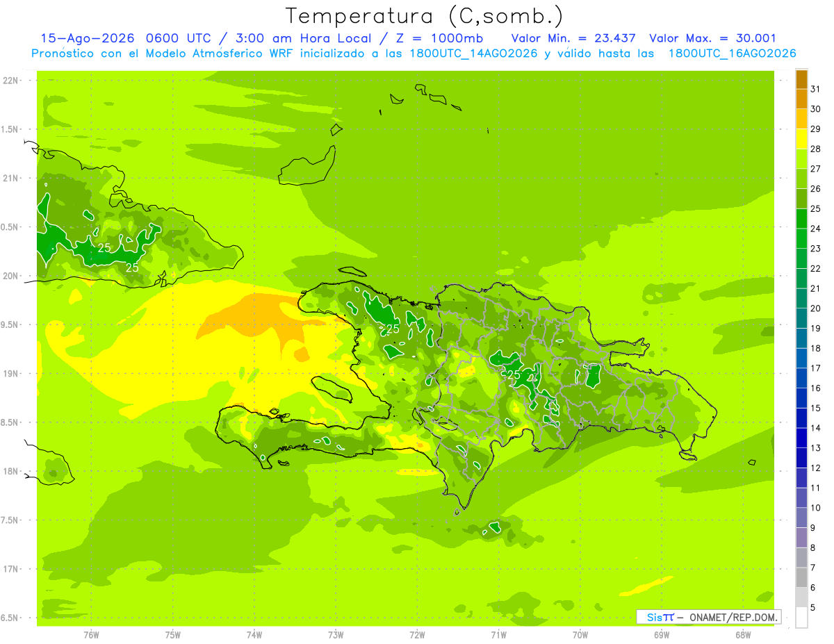Image resolution: width=834 pixels, height=644 pixels.
Task: Click the valid-until time "1800UTC_16AGO2026"
Action: pyautogui.click(x=732, y=53)
